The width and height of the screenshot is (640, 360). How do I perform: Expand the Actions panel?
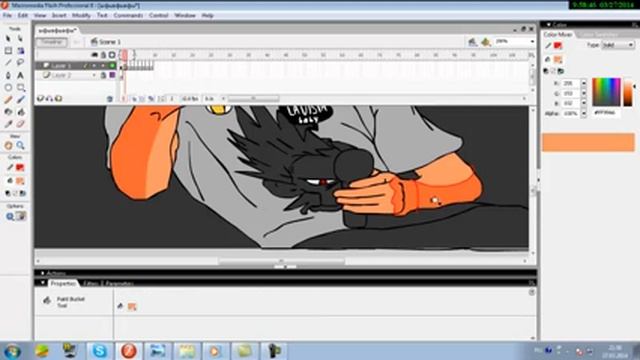pyautogui.click(x=42, y=273)
